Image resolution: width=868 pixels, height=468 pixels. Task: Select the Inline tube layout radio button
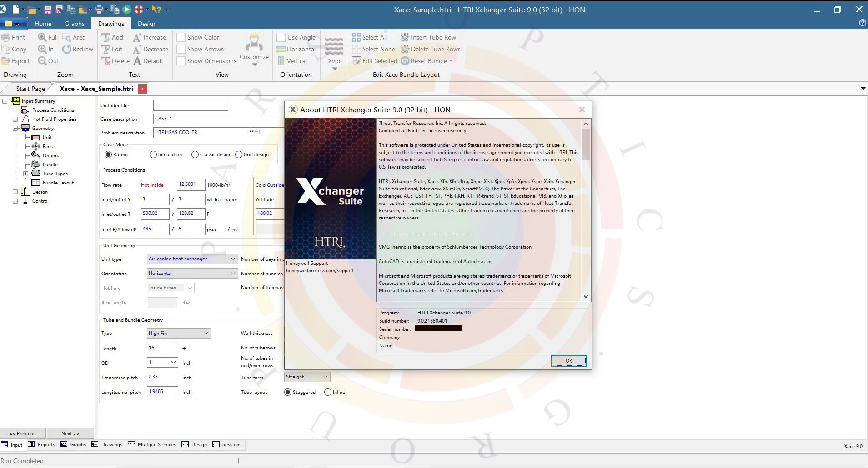328,392
